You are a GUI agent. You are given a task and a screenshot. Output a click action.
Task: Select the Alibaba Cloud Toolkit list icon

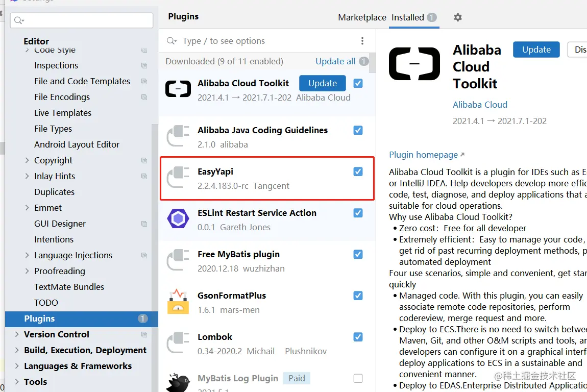coord(178,89)
